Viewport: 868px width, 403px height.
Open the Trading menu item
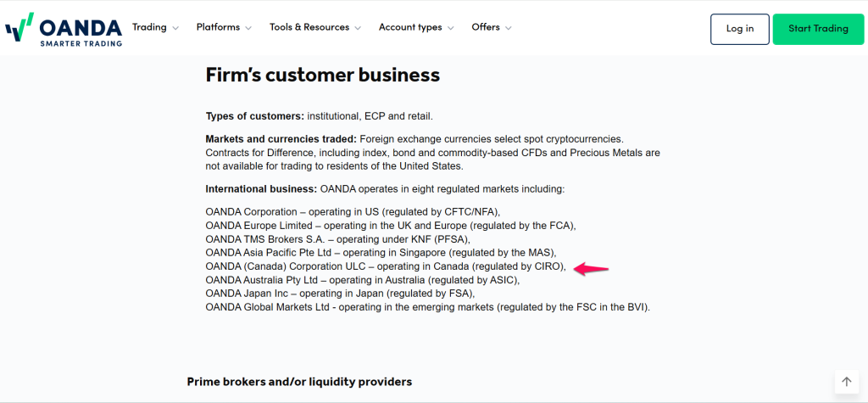pos(149,27)
